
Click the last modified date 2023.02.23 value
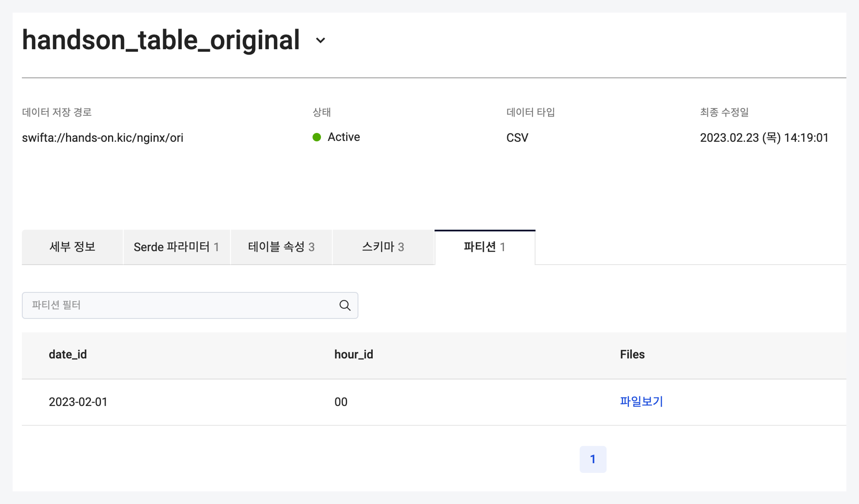764,138
